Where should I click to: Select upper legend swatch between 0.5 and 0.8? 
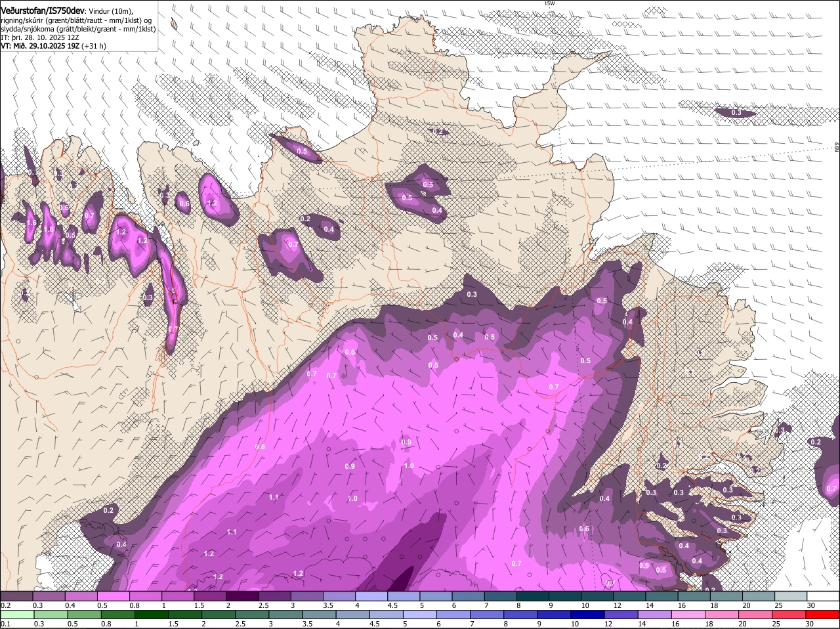coord(114,596)
